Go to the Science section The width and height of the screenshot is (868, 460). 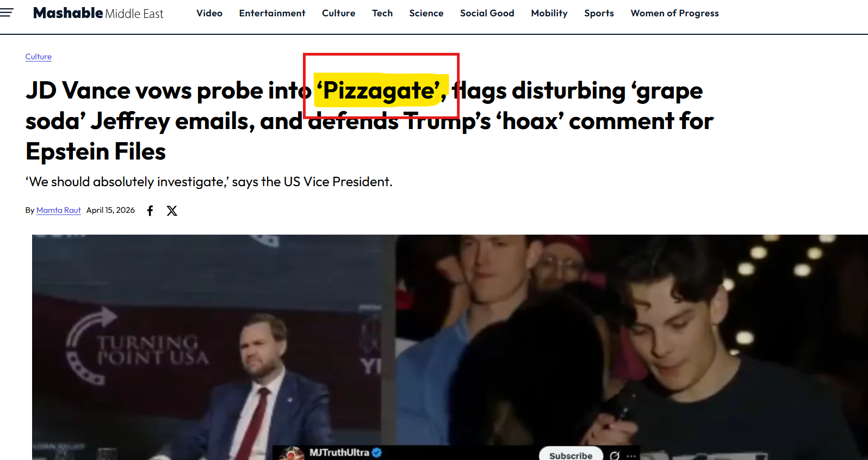(426, 13)
